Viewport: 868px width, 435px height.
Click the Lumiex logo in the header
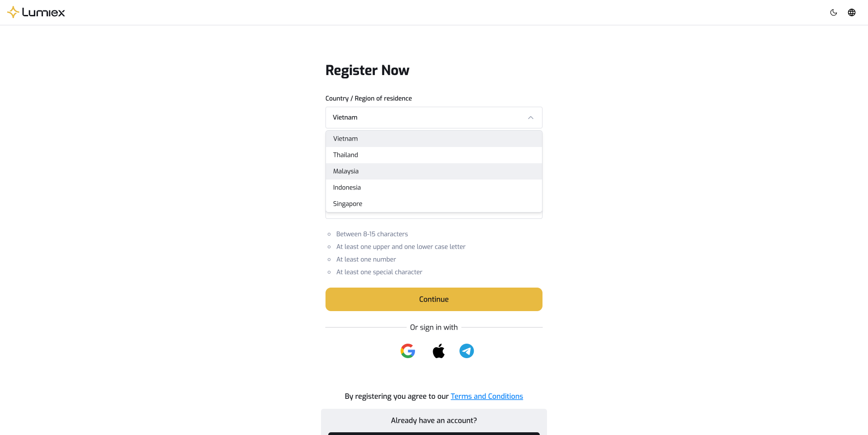36,12
